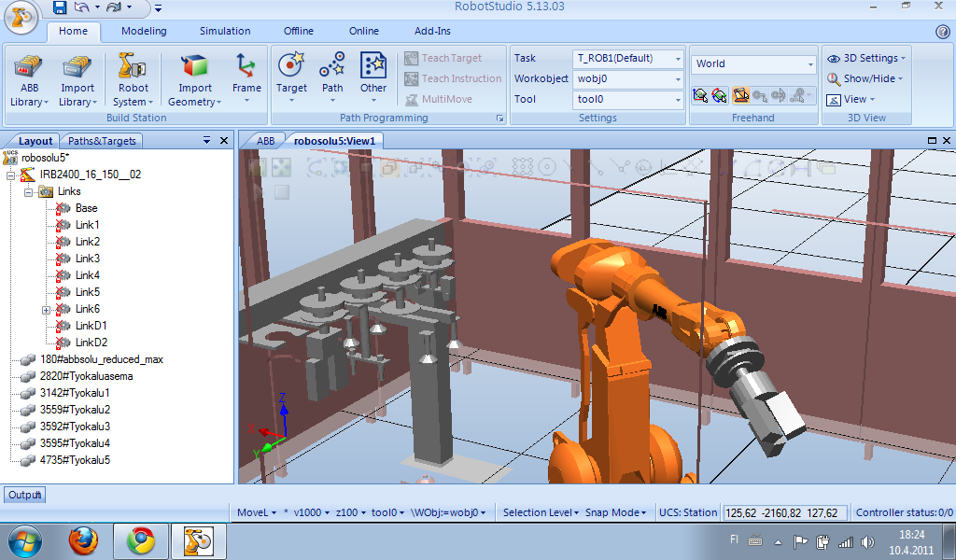Open the 3D Settings menu
956x560 pixels.
pyautogui.click(x=866, y=59)
